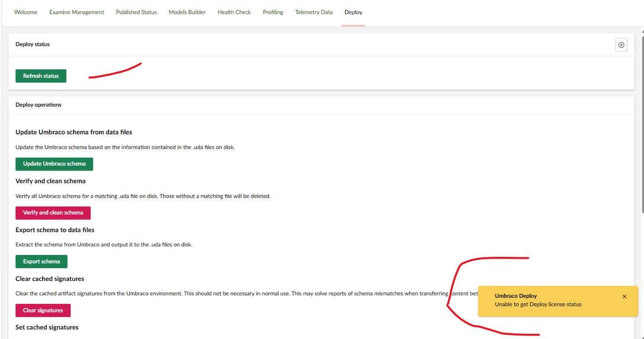644x339 pixels.
Task: Open the Models Builder tab
Action: [x=187, y=12]
